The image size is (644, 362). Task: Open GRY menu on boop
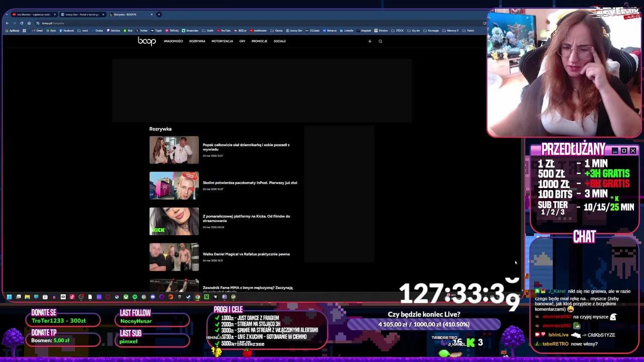[242, 41]
